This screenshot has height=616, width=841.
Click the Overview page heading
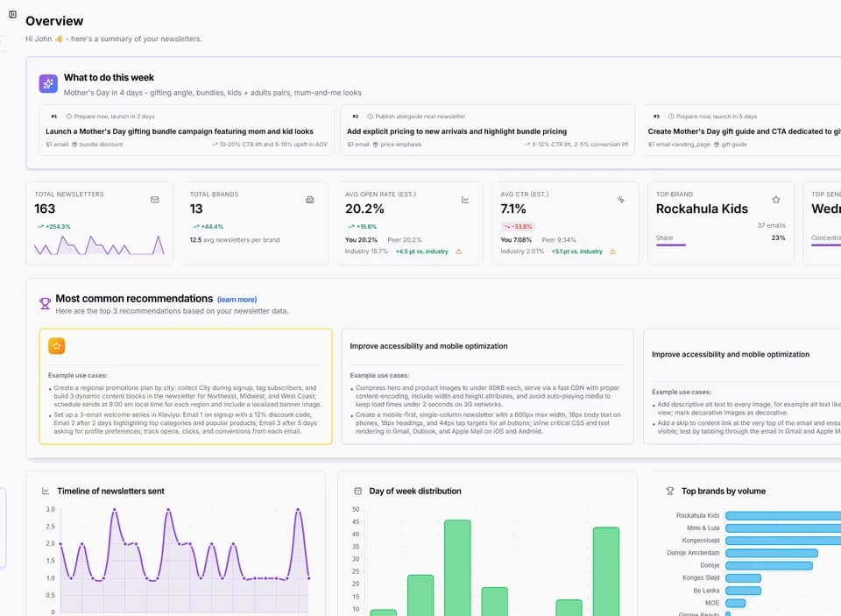tap(54, 21)
